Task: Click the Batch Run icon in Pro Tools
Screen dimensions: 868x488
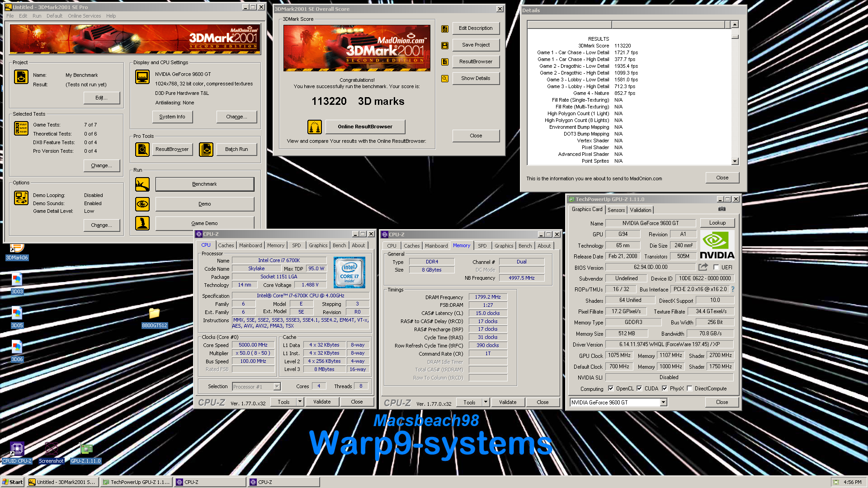Action: point(206,149)
